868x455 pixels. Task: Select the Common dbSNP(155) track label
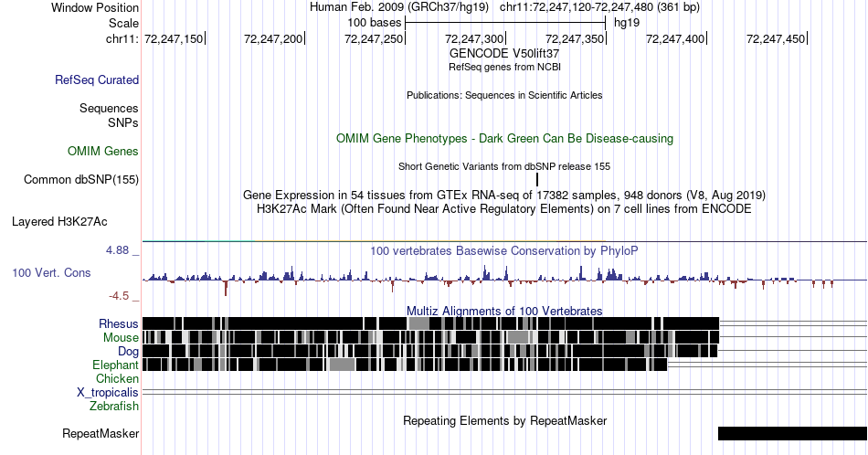80,179
